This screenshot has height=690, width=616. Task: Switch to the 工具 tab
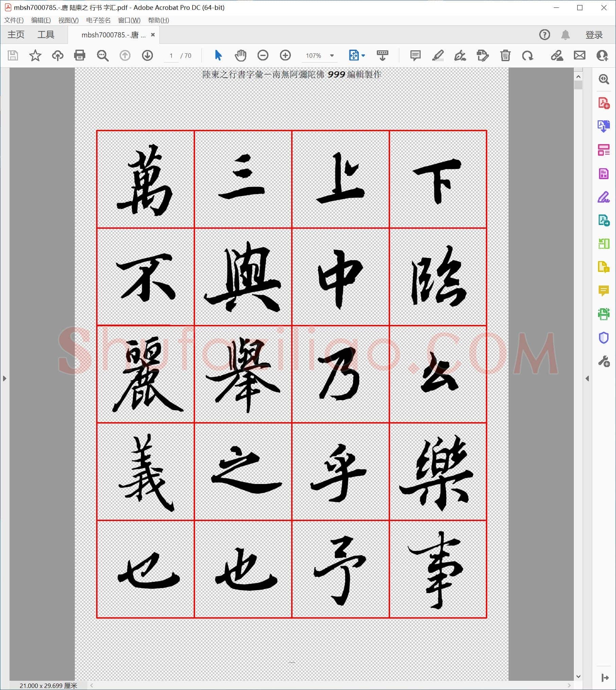[x=46, y=35]
